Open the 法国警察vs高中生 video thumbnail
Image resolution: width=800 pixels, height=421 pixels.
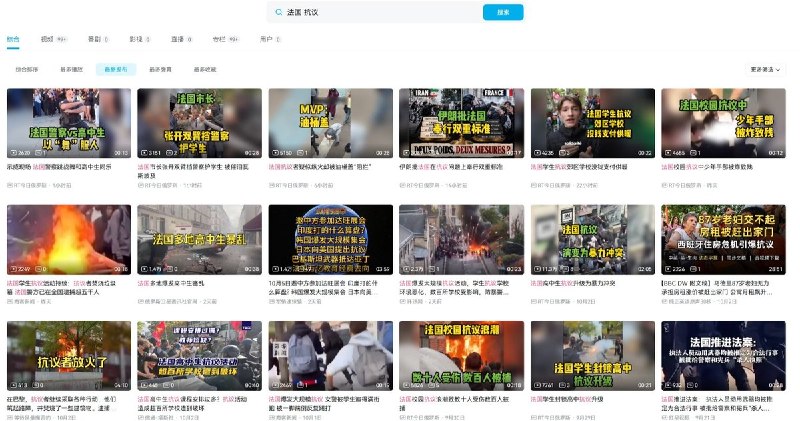coord(69,123)
